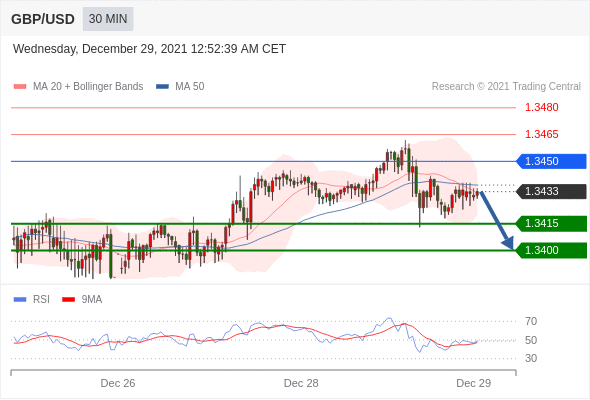Click the green 1.3415 support tag
The height and width of the screenshot is (400, 590).
(x=551, y=224)
